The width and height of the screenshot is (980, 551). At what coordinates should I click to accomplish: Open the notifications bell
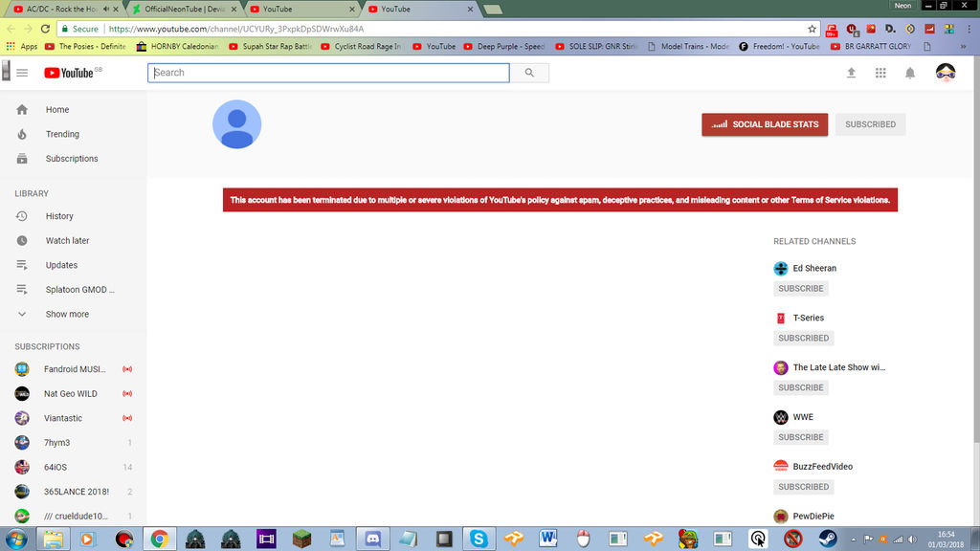click(910, 73)
